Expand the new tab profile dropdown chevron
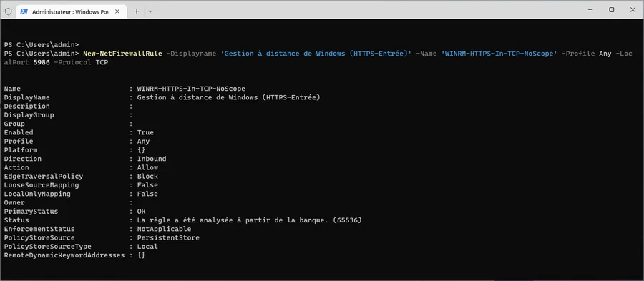 pyautogui.click(x=150, y=11)
